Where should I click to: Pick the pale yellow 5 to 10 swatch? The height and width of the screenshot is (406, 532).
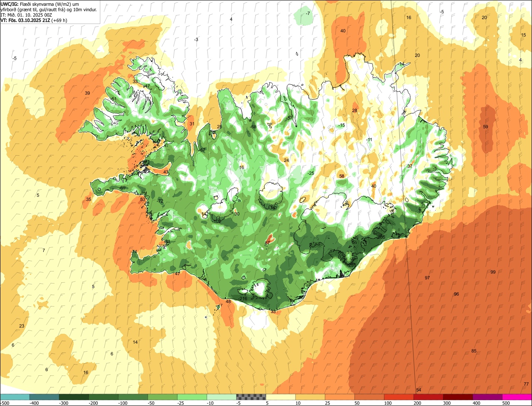(281, 397)
